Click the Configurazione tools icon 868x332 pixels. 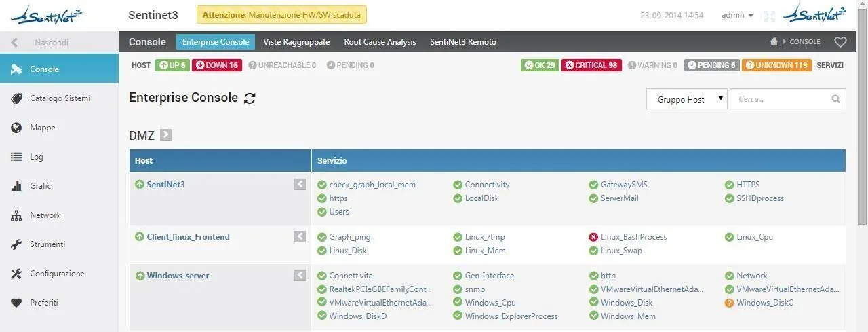17,274
